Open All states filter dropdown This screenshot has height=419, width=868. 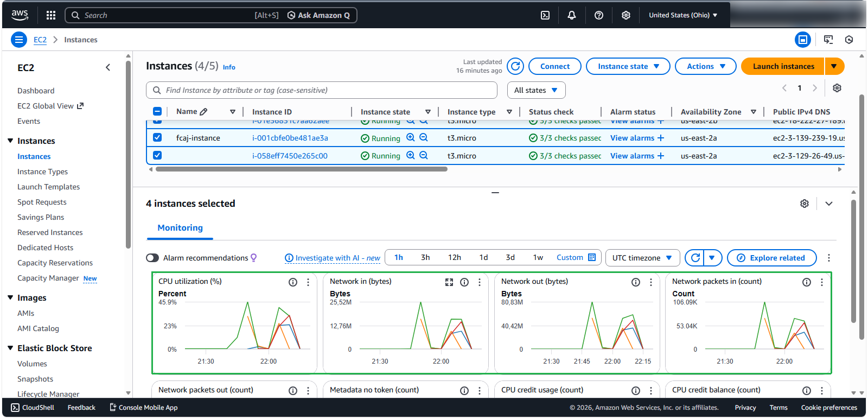click(x=537, y=90)
